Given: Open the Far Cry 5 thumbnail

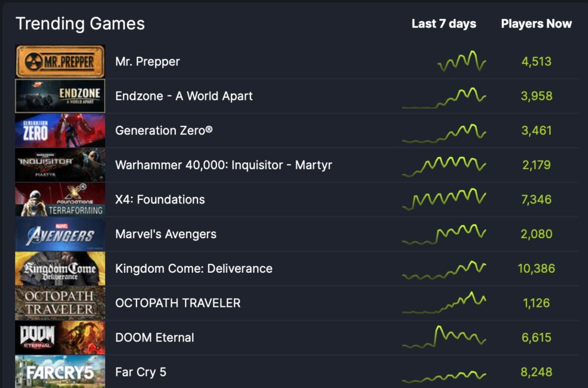Looking at the screenshot, I should click(x=60, y=372).
